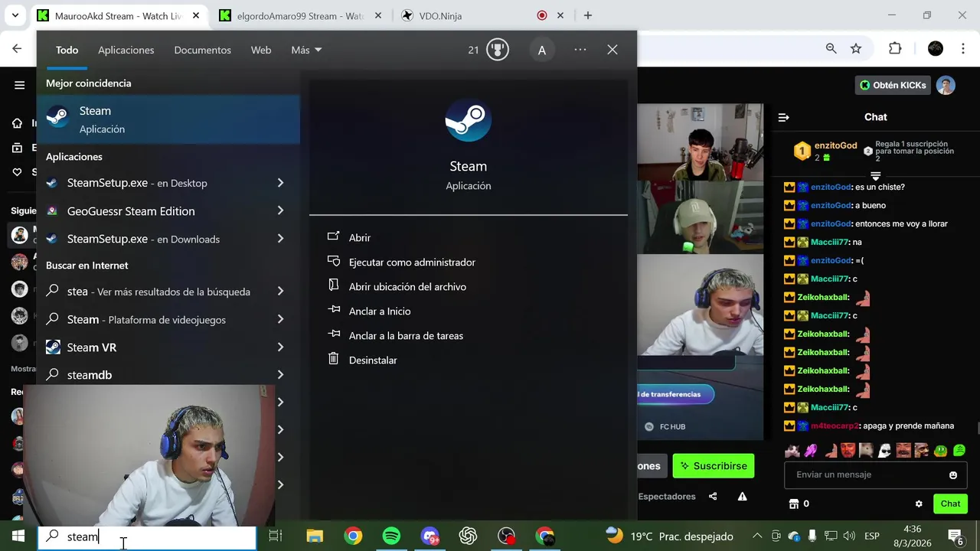Open Google Chrome from the taskbar
980x551 pixels.
pos(353,536)
